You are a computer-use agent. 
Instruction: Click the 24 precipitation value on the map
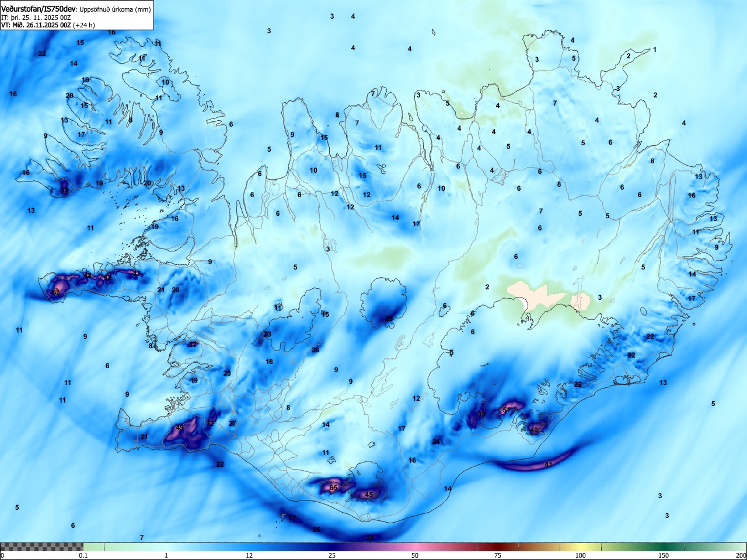pos(436,442)
